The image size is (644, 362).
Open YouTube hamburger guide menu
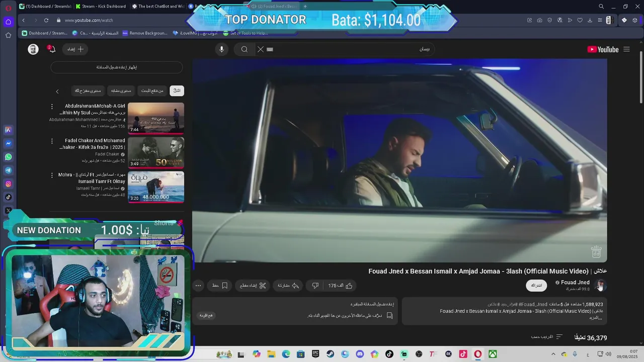pyautogui.click(x=626, y=49)
